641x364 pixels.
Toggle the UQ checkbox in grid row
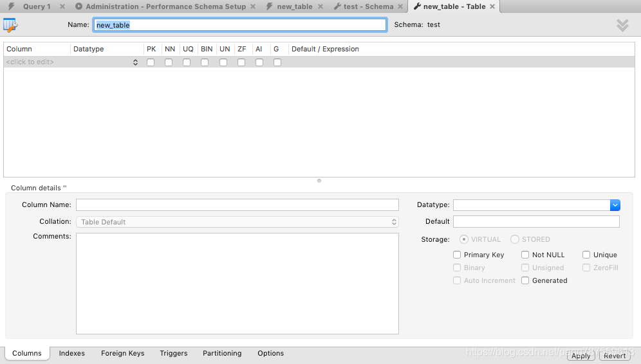pyautogui.click(x=187, y=62)
